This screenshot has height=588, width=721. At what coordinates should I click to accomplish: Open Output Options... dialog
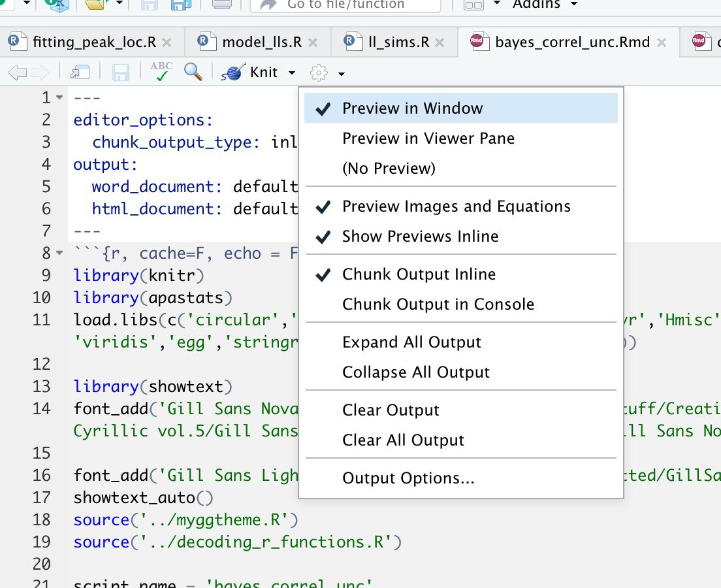[x=460, y=478]
